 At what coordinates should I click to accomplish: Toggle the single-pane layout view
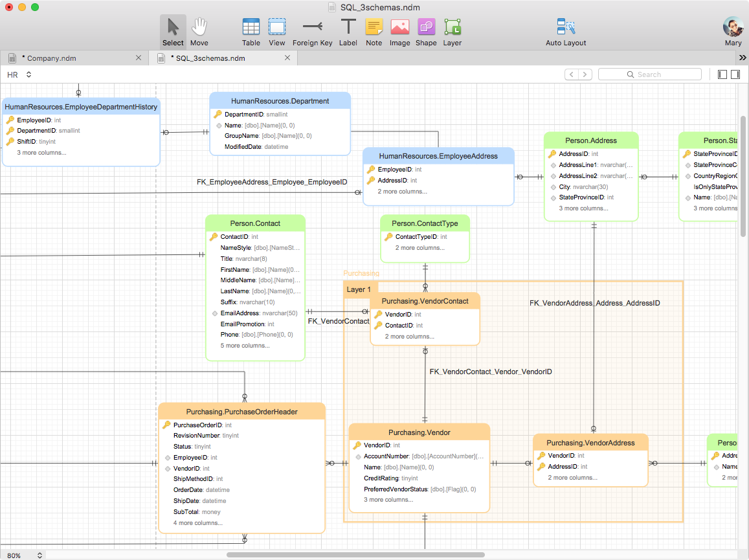[x=721, y=74]
